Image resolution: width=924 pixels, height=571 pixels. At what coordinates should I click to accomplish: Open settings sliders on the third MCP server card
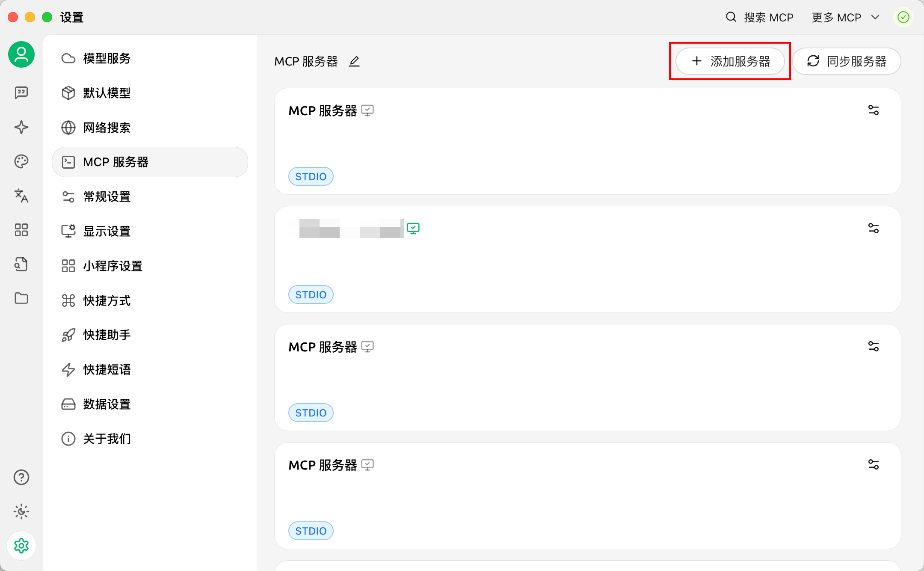pyautogui.click(x=873, y=347)
